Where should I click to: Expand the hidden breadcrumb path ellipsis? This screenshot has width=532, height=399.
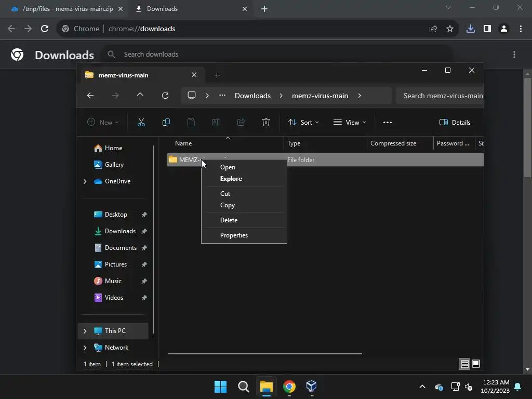pos(222,96)
